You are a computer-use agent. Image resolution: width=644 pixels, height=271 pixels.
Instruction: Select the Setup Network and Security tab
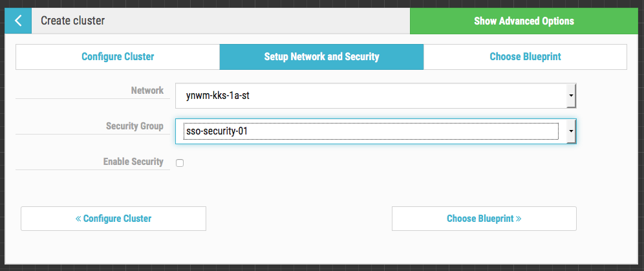pos(321,57)
